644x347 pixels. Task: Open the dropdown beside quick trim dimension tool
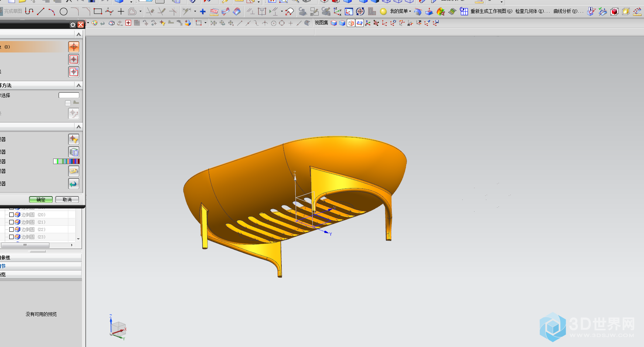[x=195, y=11]
